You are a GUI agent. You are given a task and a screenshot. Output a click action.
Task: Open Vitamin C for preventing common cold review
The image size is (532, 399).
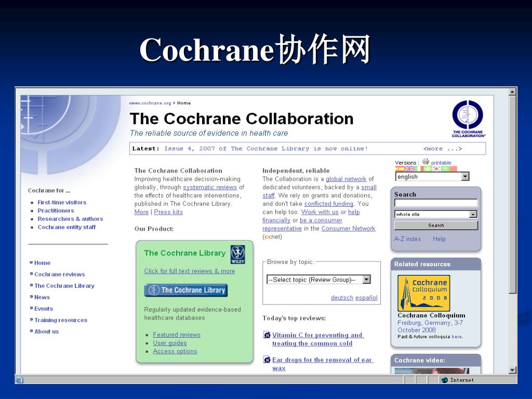(x=317, y=339)
